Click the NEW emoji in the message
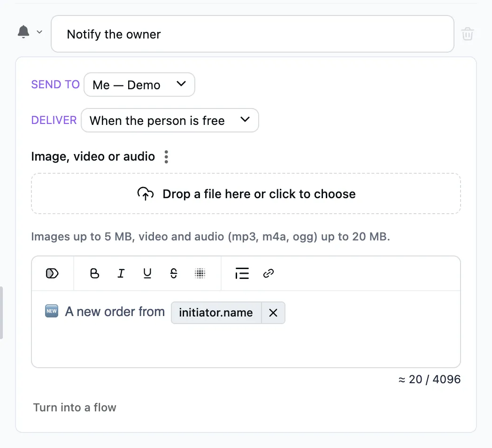This screenshot has height=448, width=492. [x=52, y=311]
